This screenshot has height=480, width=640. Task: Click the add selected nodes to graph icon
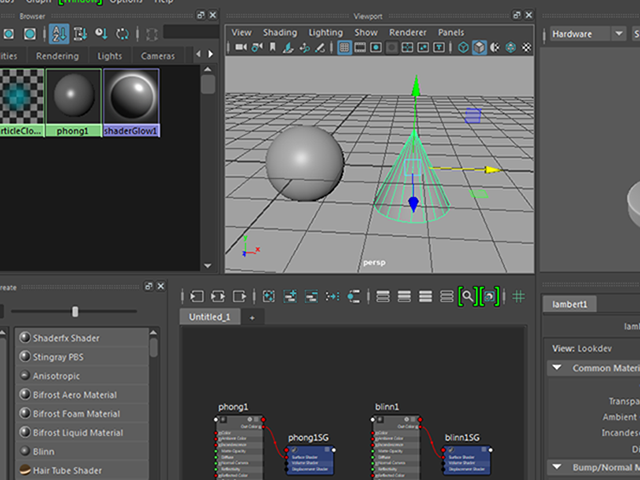(x=290, y=296)
